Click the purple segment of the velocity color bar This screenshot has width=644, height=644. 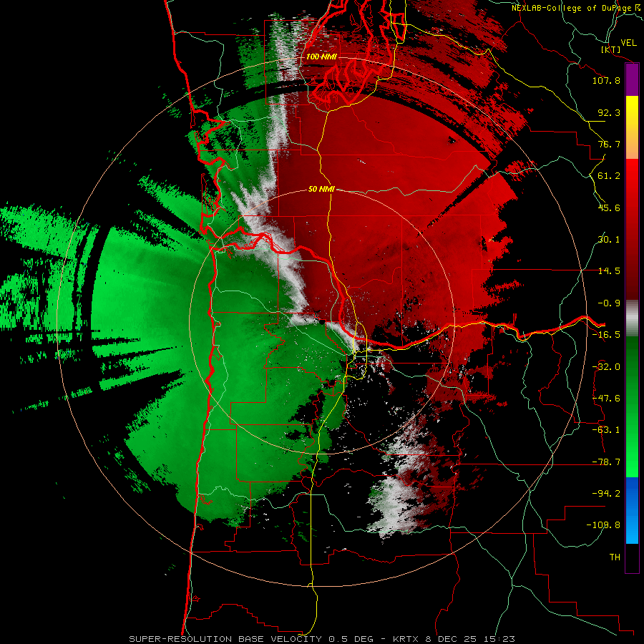pos(632,79)
